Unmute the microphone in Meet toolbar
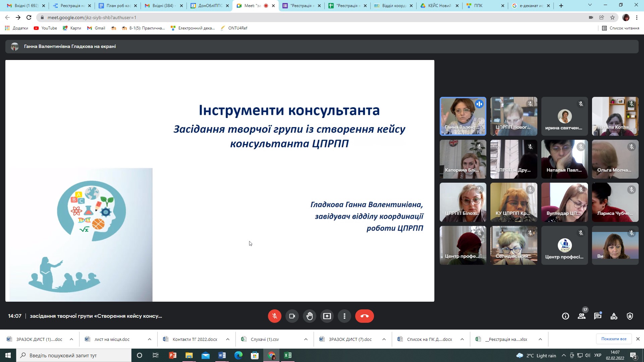The height and width of the screenshot is (362, 644). pos(274,316)
